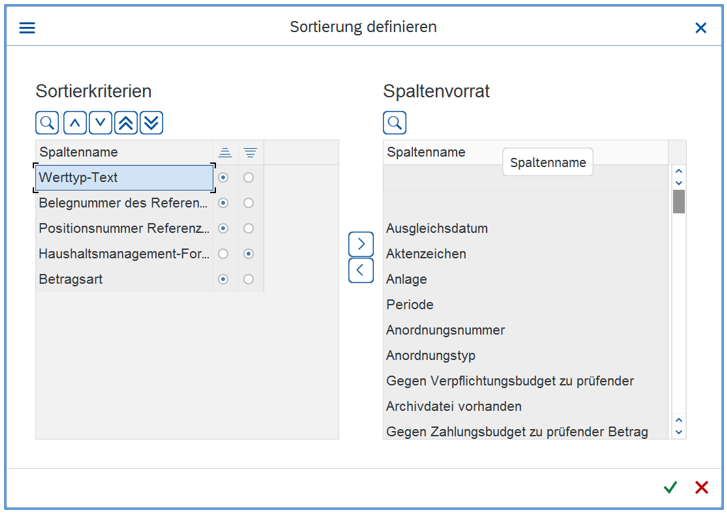The image size is (727, 514).
Task: Move selected criterion to the bottom
Action: (151, 123)
